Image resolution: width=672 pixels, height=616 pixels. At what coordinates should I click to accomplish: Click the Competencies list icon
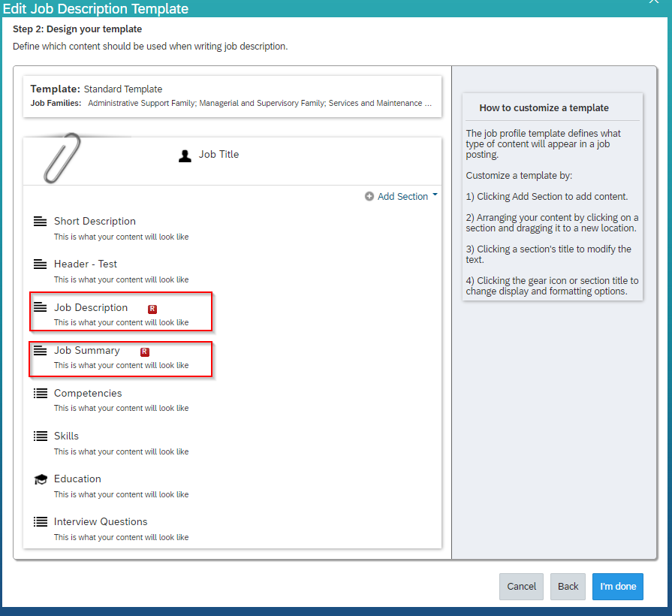coord(41,393)
